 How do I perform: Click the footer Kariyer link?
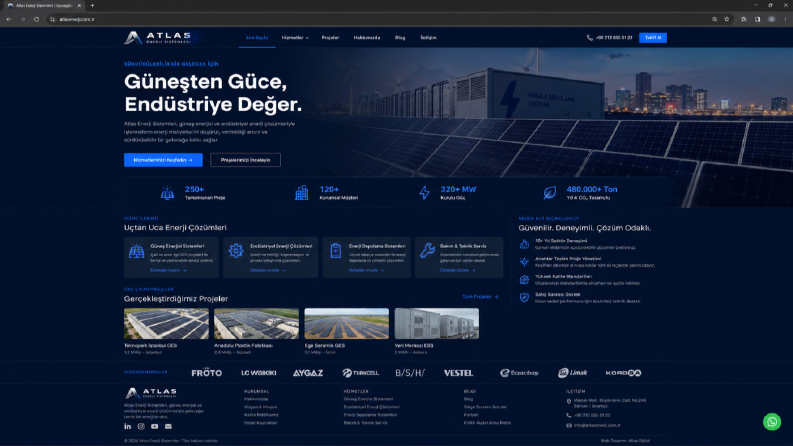point(471,415)
